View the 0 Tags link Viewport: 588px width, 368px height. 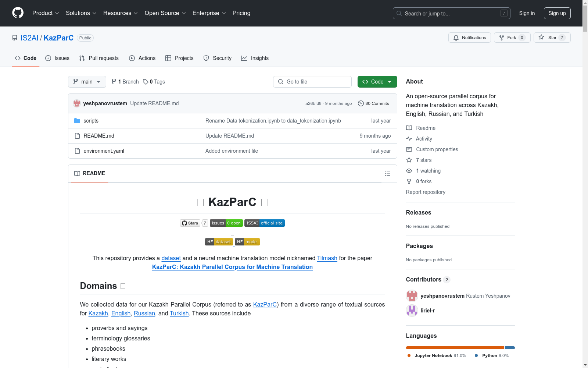point(154,82)
